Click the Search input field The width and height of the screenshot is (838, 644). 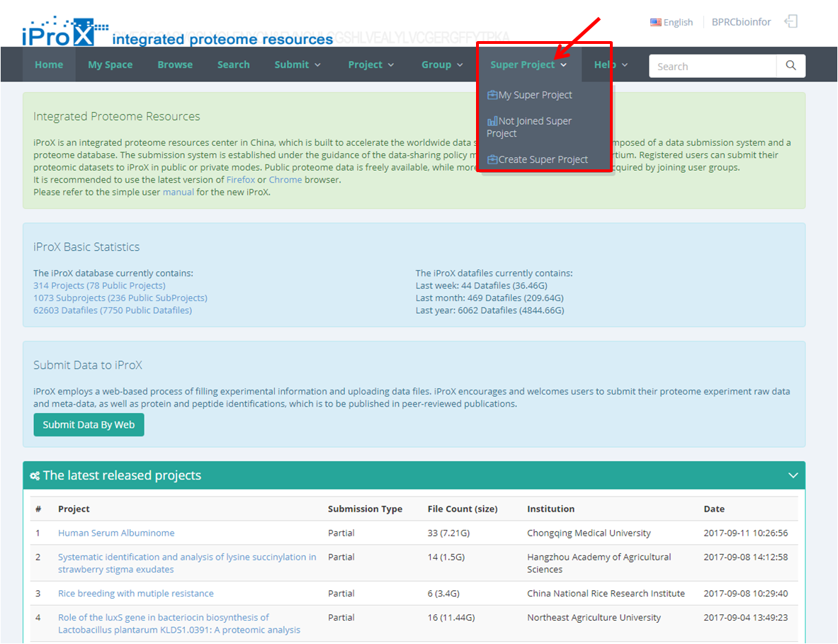[713, 67]
